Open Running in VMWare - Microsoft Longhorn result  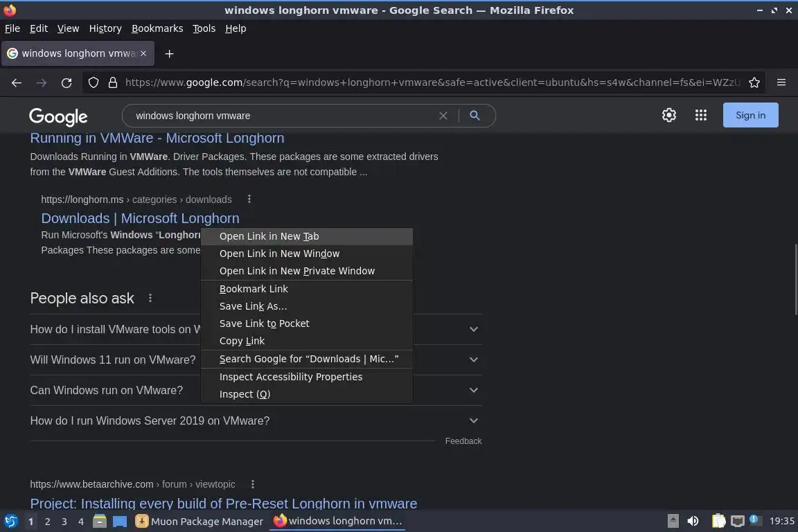coord(157,138)
